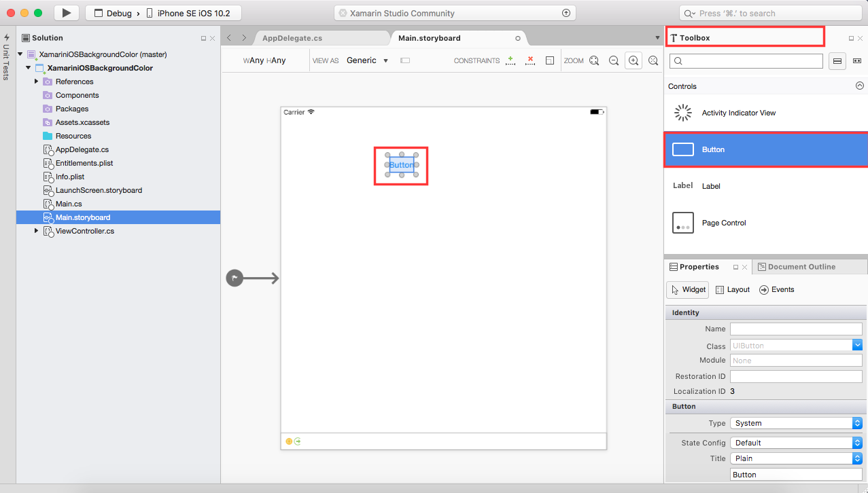Open the WAny HAny size class selector

[264, 60]
